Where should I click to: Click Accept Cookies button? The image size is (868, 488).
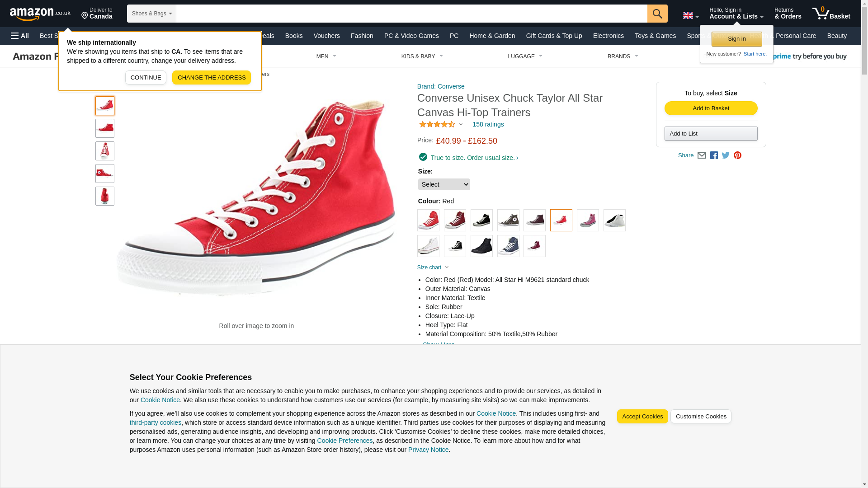(x=642, y=417)
